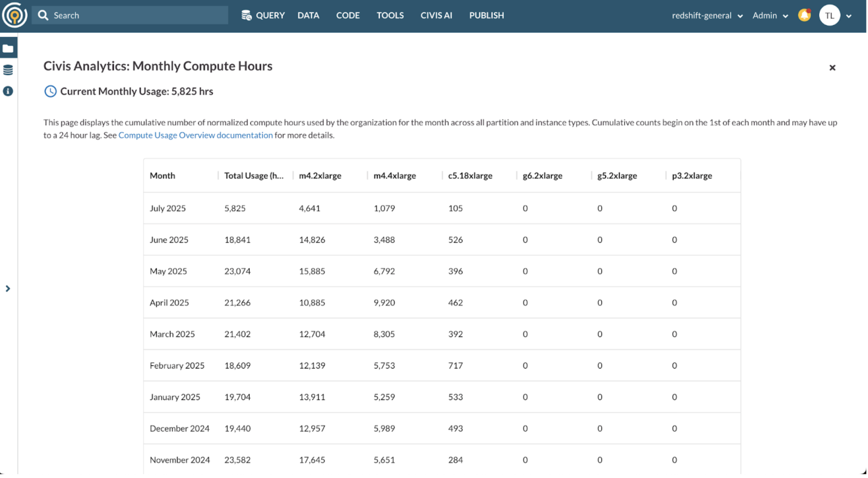Sort by g5.2xlarge column header

(x=617, y=176)
